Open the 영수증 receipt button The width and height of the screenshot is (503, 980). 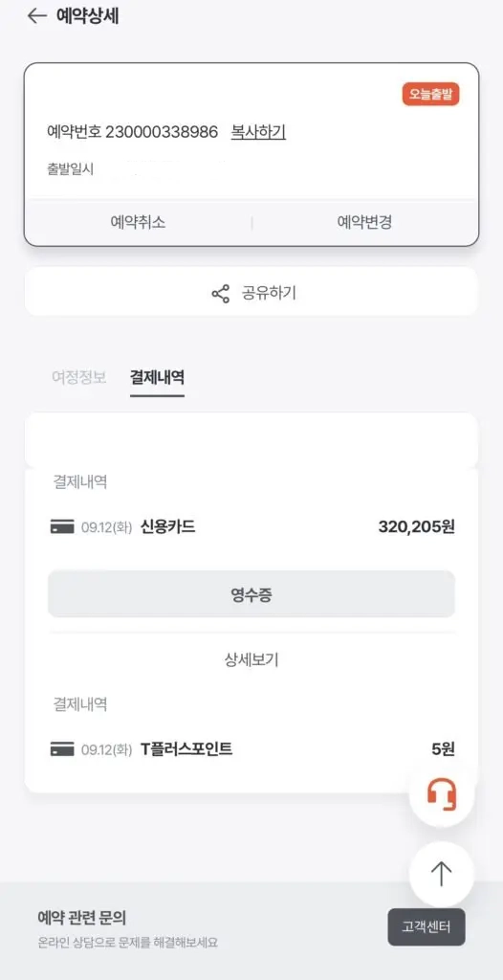coord(251,593)
